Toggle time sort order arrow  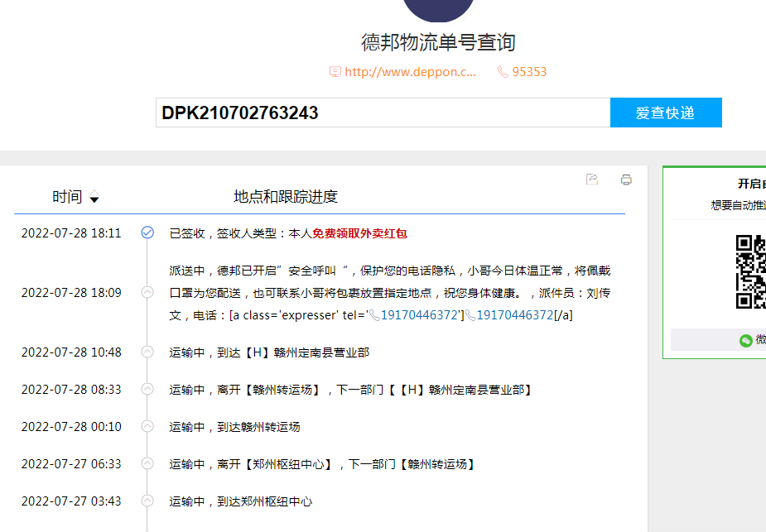[94, 197]
